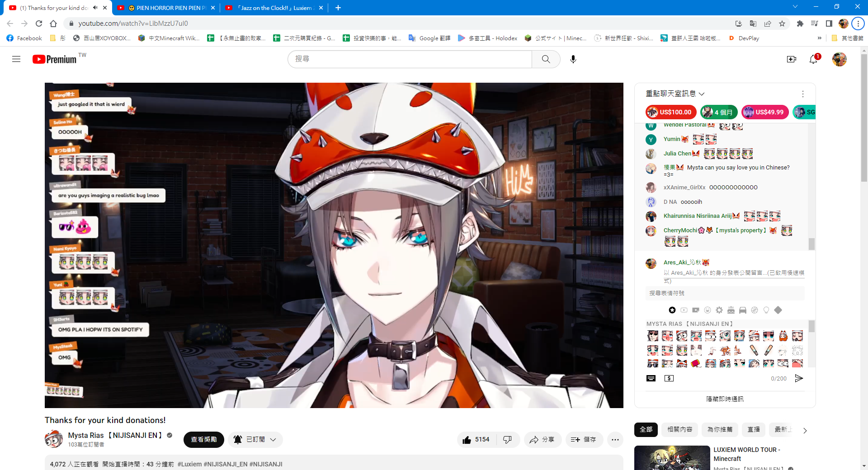Screen dimensions: 868x470
Task: Open Facebook bookmark
Action: tap(24, 38)
